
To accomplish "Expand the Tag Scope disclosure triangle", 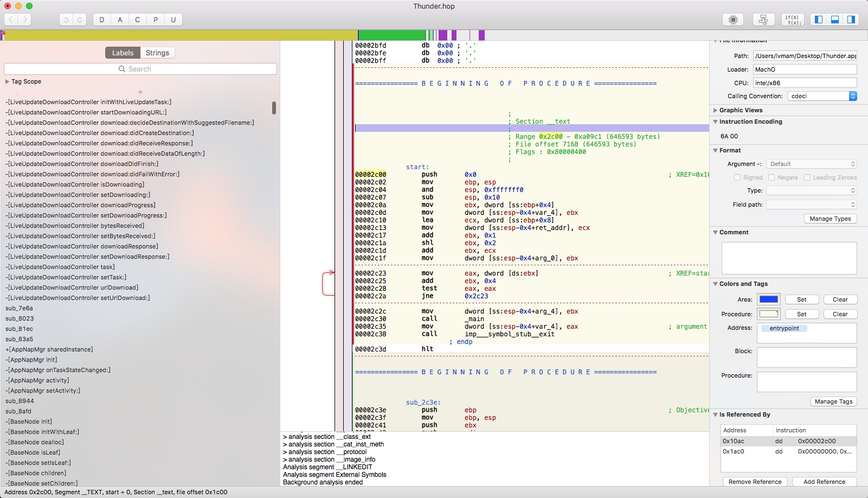I will pos(8,81).
